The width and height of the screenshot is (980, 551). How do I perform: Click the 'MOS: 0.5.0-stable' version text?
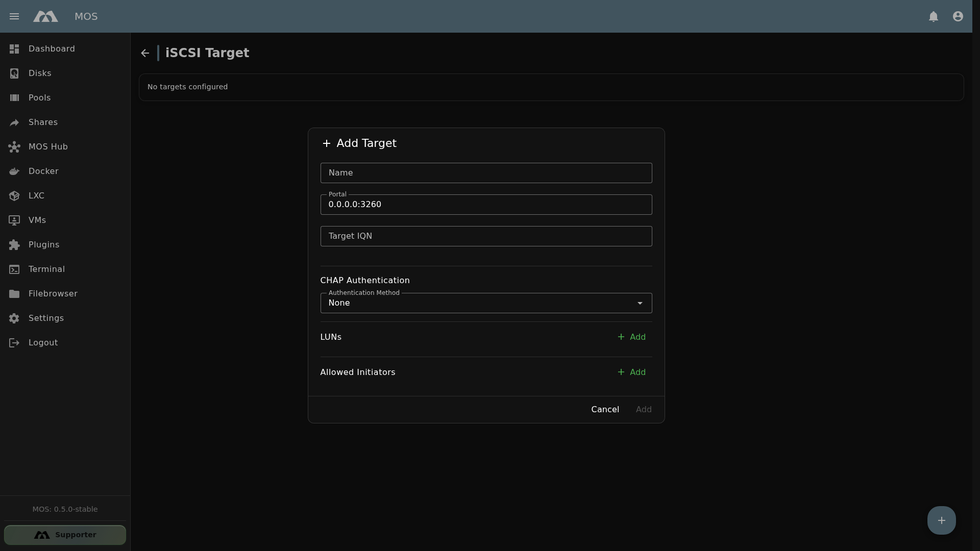point(65,509)
